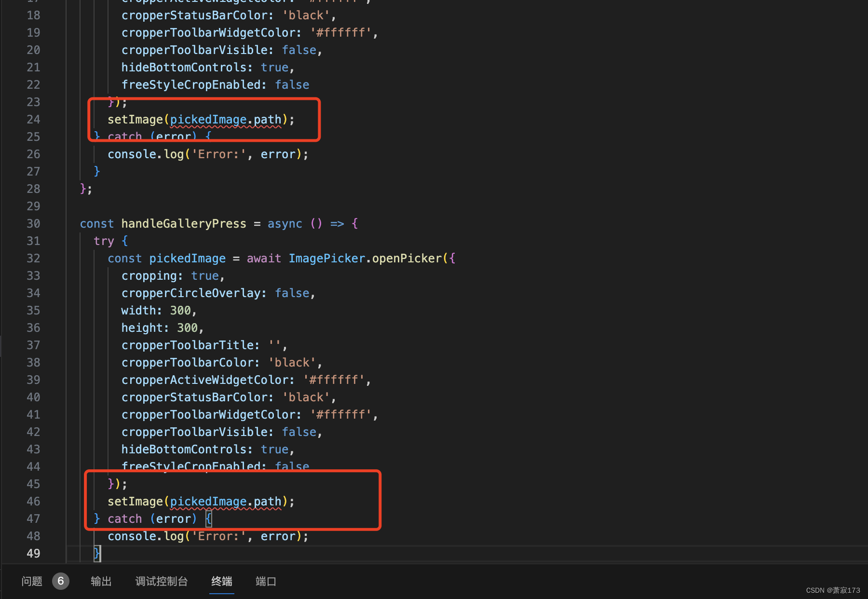Click line number 49 in gutter
Image resolution: width=868 pixels, height=599 pixels.
(33, 554)
